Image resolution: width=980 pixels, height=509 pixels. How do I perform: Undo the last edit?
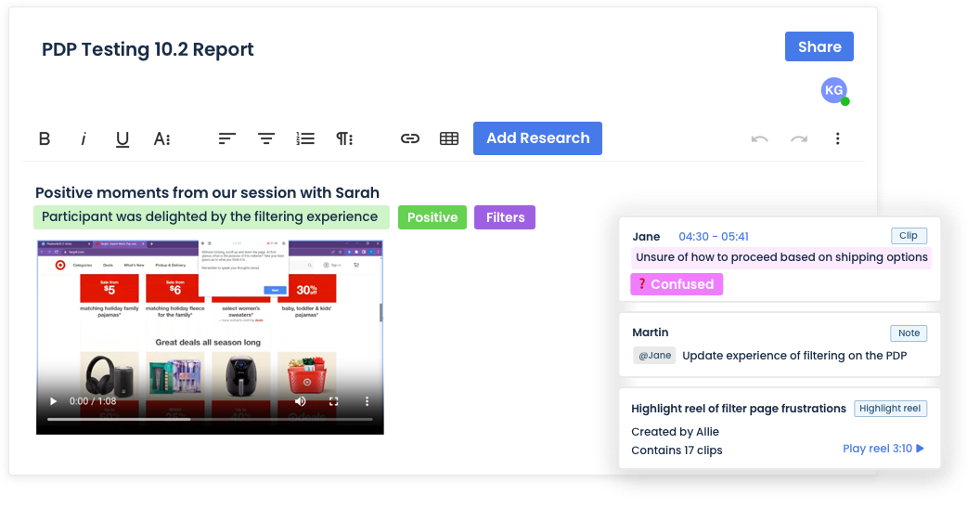(759, 138)
